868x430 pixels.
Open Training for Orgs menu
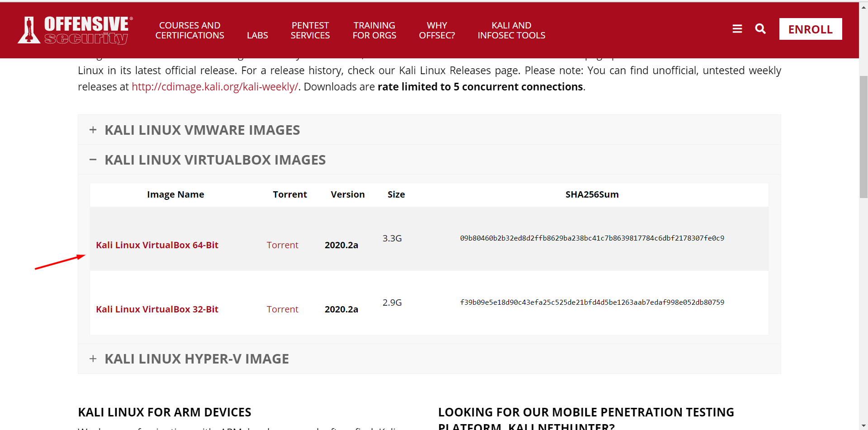[375, 30]
